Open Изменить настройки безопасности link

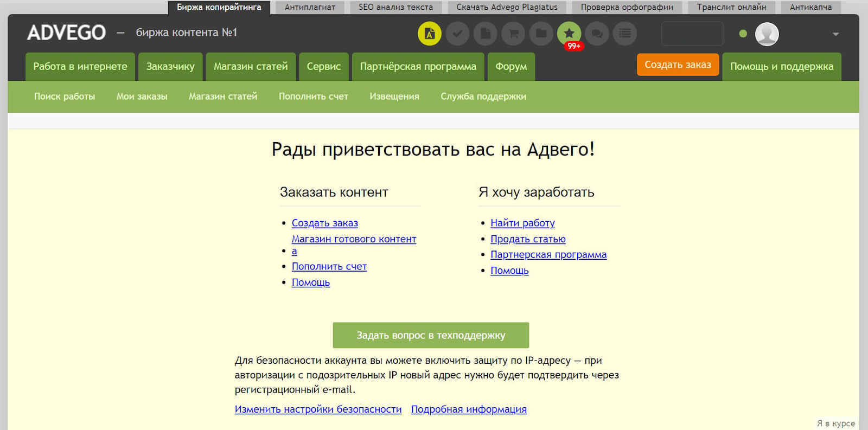coord(318,409)
